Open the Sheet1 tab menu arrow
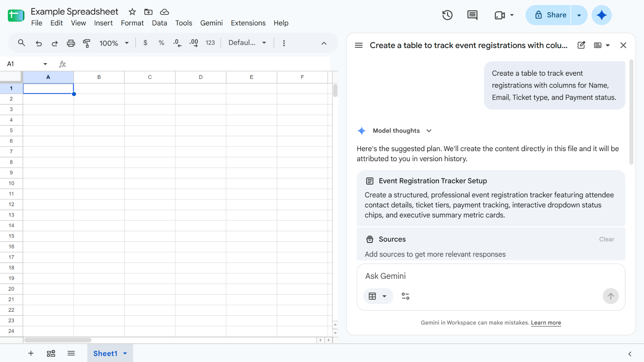The width and height of the screenshot is (644, 362). pos(125,354)
